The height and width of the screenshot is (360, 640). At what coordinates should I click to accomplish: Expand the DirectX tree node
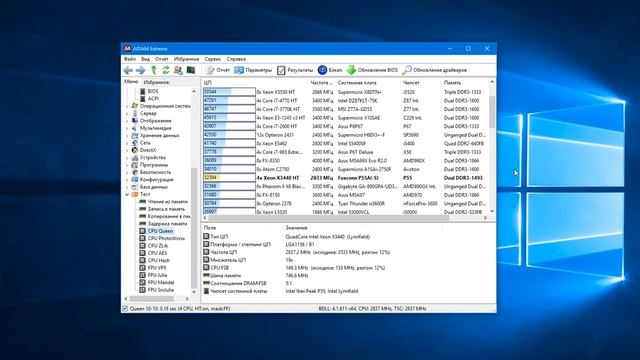coord(127,150)
